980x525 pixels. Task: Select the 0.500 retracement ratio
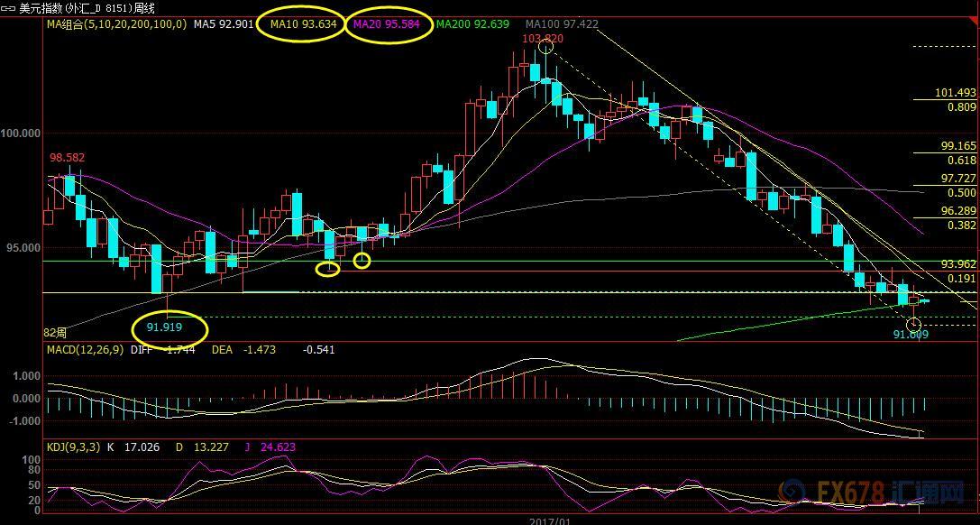click(x=963, y=192)
